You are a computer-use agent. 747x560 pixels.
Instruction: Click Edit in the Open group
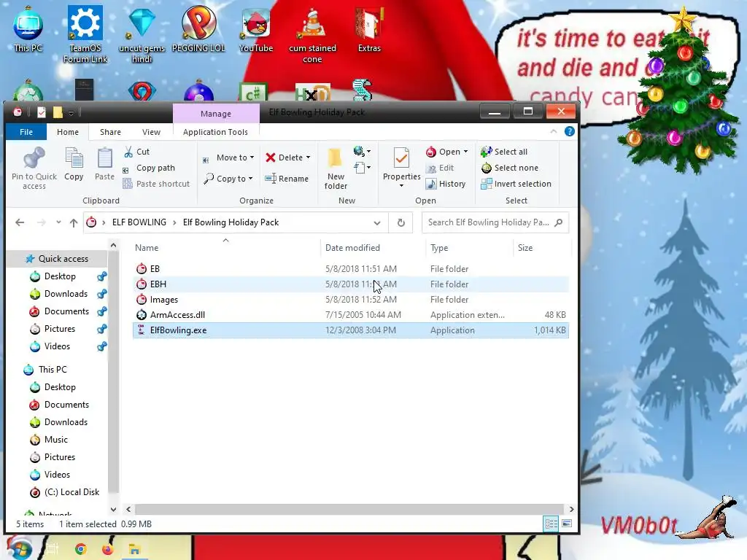440,168
